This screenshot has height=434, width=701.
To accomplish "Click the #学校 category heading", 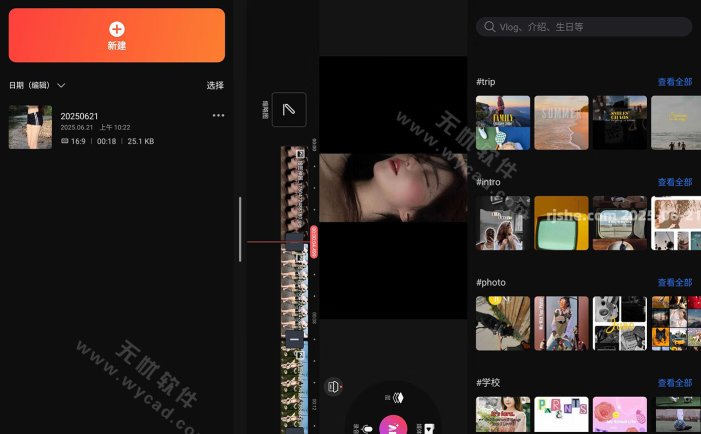I will [488, 383].
